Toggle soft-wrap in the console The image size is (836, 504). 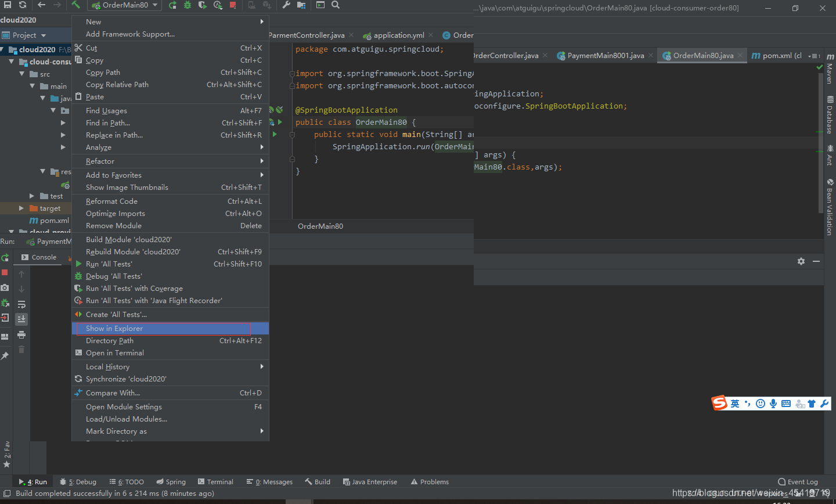[x=21, y=304]
